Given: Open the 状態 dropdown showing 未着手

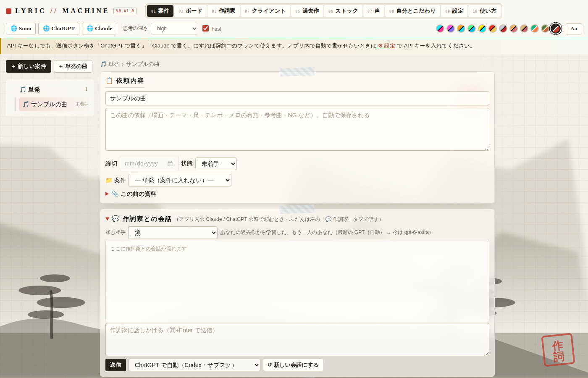Looking at the screenshot, I should 216,164.
